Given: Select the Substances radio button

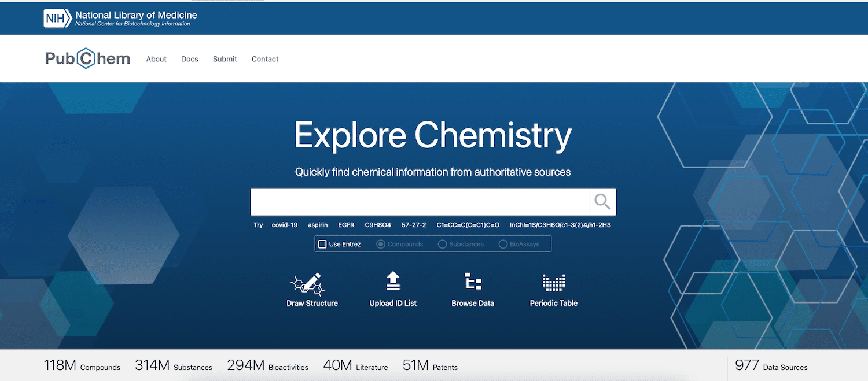Looking at the screenshot, I should click(x=443, y=244).
